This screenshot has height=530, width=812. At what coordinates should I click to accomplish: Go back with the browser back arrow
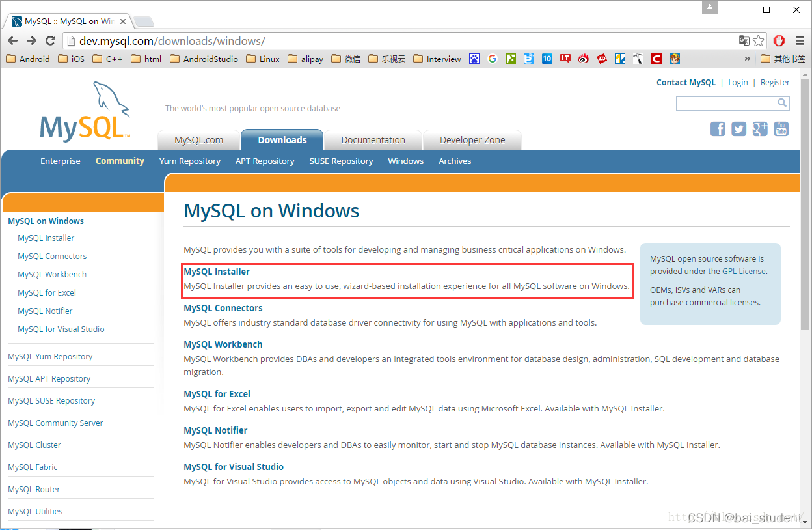pyautogui.click(x=12, y=40)
